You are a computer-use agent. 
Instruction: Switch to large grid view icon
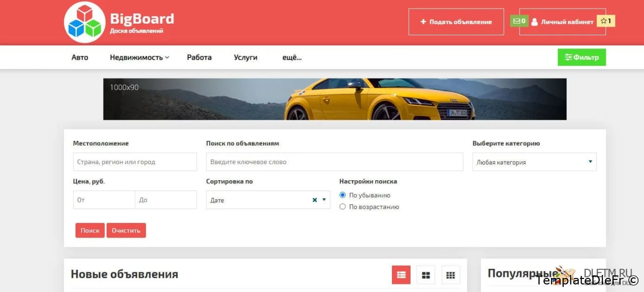pos(426,275)
